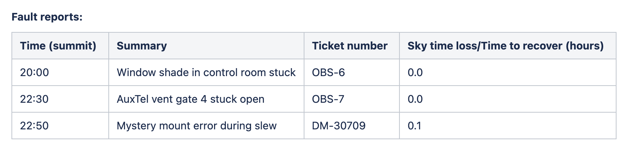Image resolution: width=644 pixels, height=156 pixels.
Task: Click ticket number OBS-6
Action: (328, 73)
